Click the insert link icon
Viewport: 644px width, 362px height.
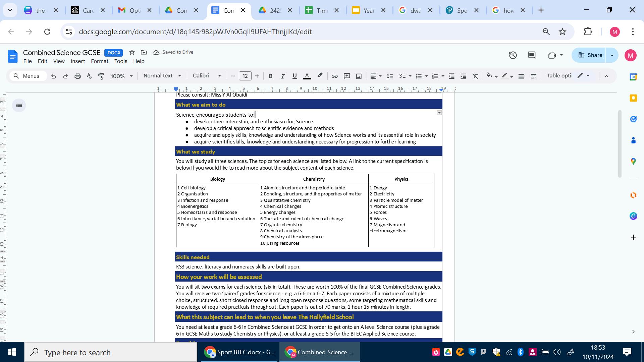[x=334, y=76]
